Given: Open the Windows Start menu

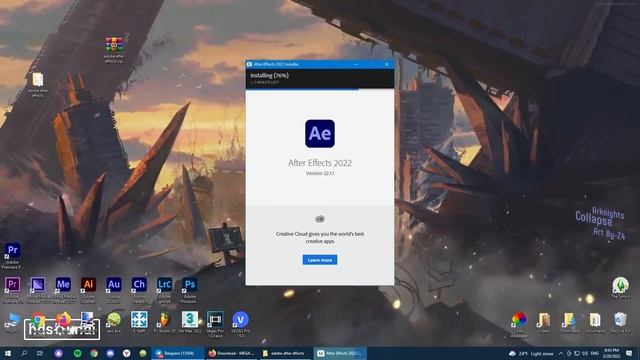Looking at the screenshot, I should tap(7, 353).
